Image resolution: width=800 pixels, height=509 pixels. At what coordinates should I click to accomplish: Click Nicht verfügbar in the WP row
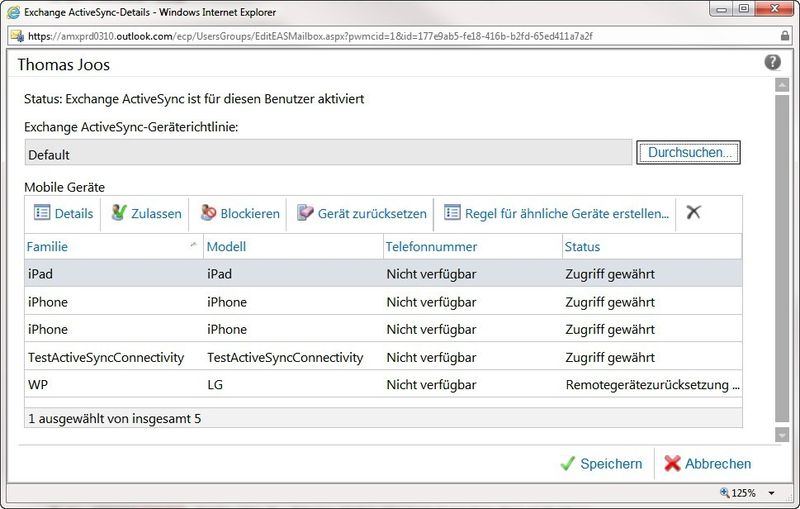pyautogui.click(x=431, y=385)
